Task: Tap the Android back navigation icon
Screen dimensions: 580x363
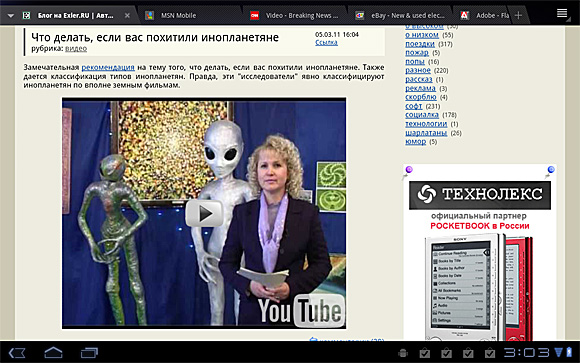Action: coord(17,353)
